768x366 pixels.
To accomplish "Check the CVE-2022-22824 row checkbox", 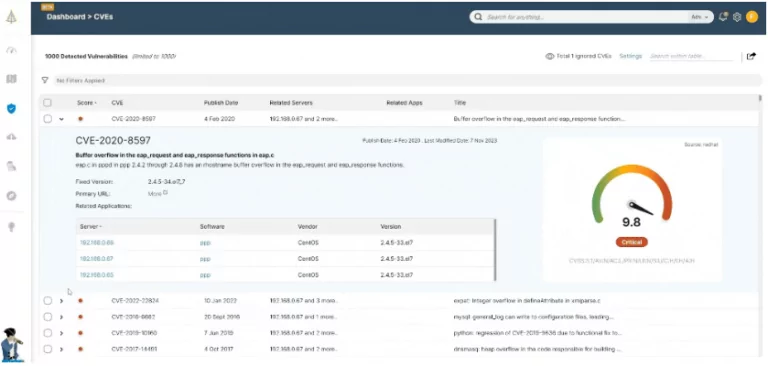I will (48, 301).
